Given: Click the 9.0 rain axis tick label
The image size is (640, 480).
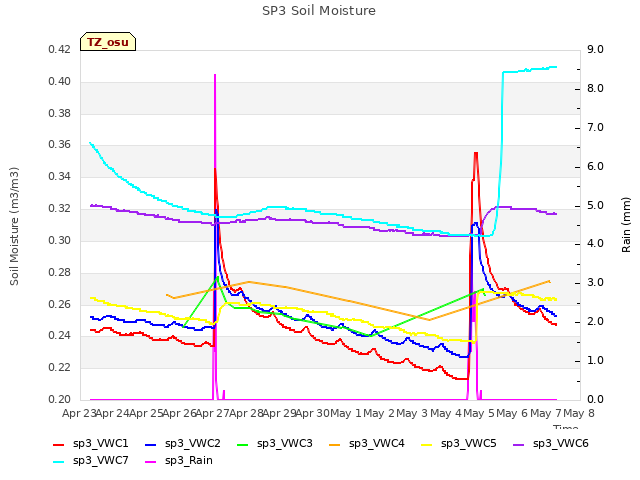Looking at the screenshot, I should pyautogui.click(x=595, y=50).
